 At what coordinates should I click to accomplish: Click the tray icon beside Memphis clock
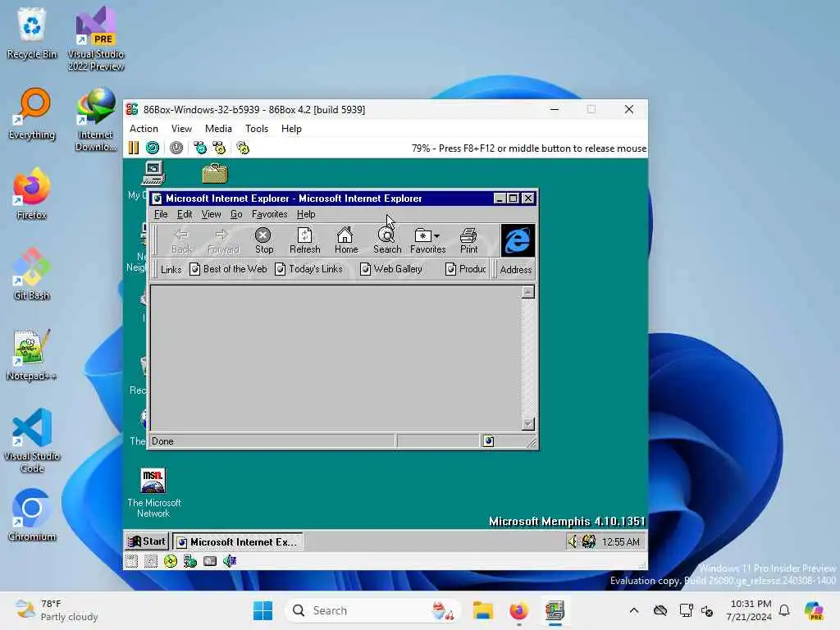589,541
